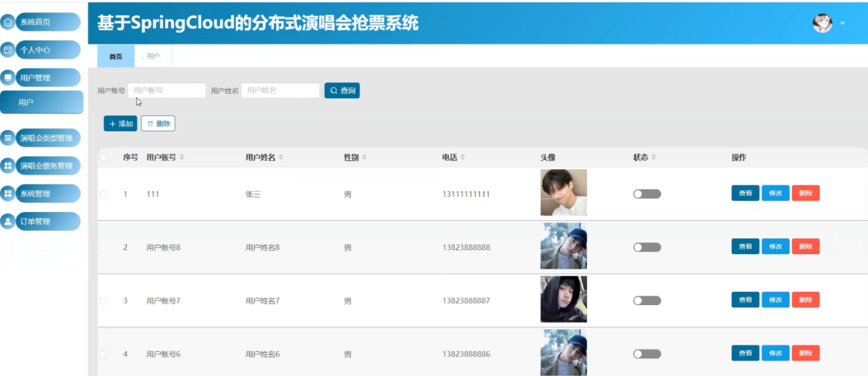Click the 查询 search button
Image resolution: width=868 pixels, height=376 pixels.
click(x=342, y=90)
